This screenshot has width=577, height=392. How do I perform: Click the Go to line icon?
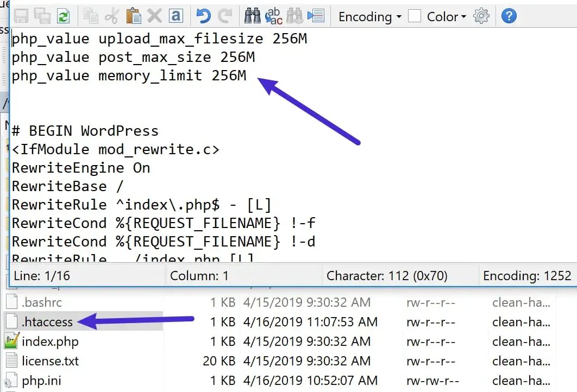(x=316, y=16)
